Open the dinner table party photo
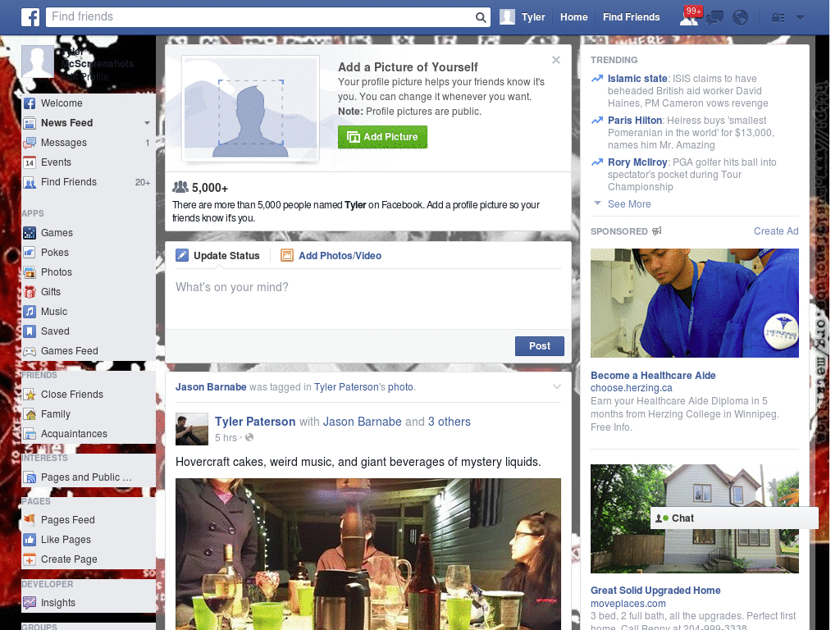This screenshot has height=630, width=840. pos(368,554)
